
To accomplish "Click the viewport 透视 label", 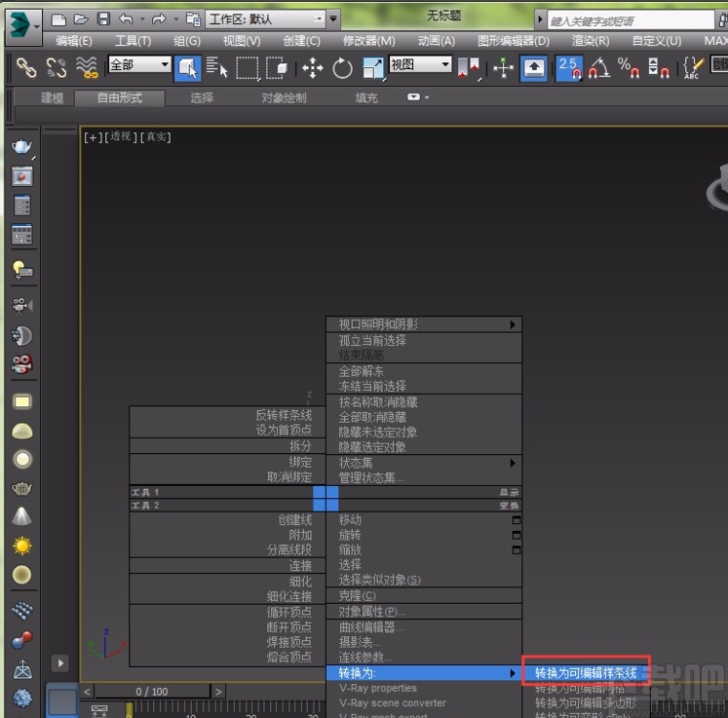I will 121,137.
